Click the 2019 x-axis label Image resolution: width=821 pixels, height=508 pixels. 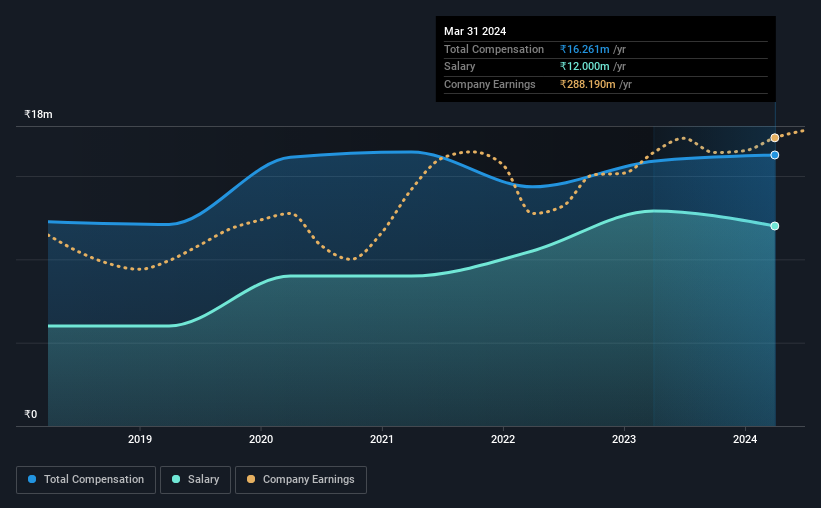coord(140,439)
